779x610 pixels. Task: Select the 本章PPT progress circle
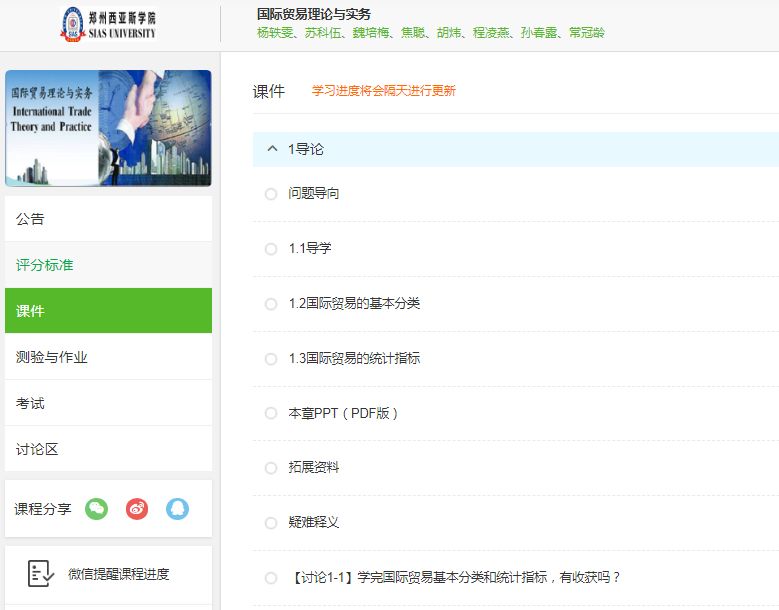click(x=271, y=413)
